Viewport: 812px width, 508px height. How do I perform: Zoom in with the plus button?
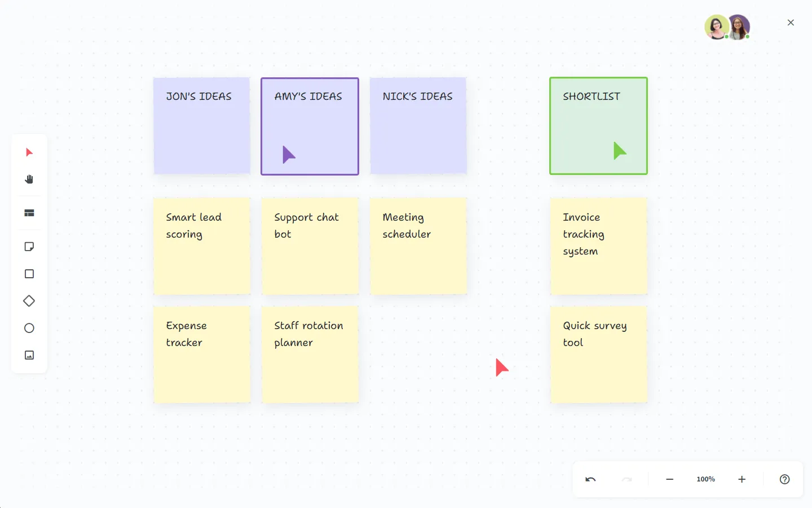pos(742,479)
